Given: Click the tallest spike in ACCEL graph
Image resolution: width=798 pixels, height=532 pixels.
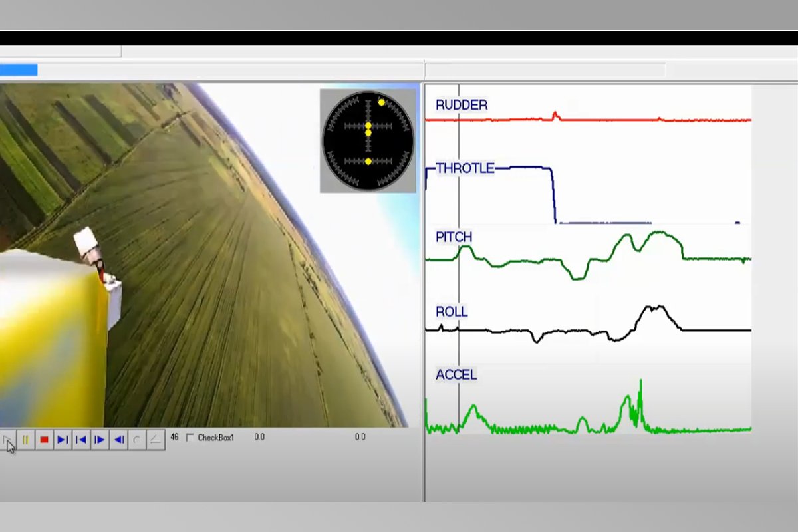Looking at the screenshot, I should point(640,381).
